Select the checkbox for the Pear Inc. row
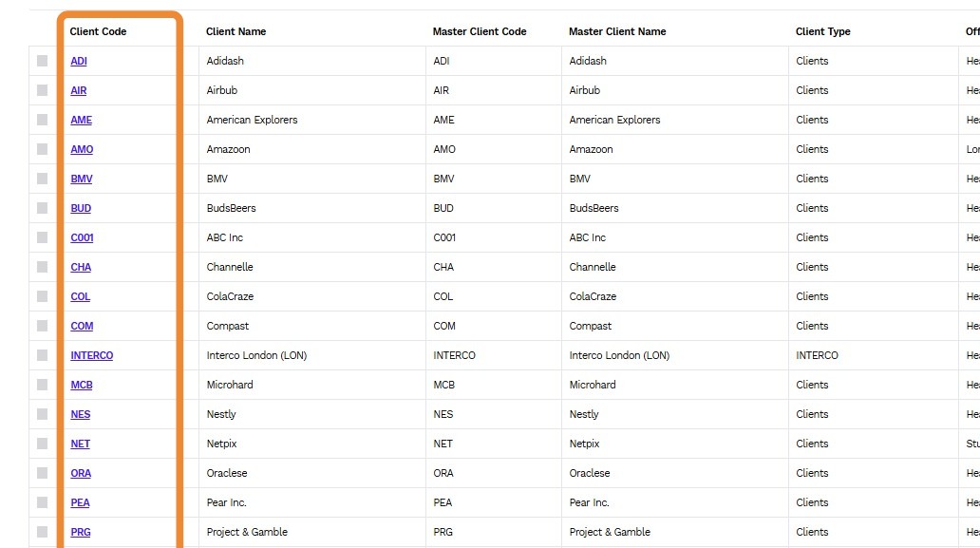 click(43, 502)
